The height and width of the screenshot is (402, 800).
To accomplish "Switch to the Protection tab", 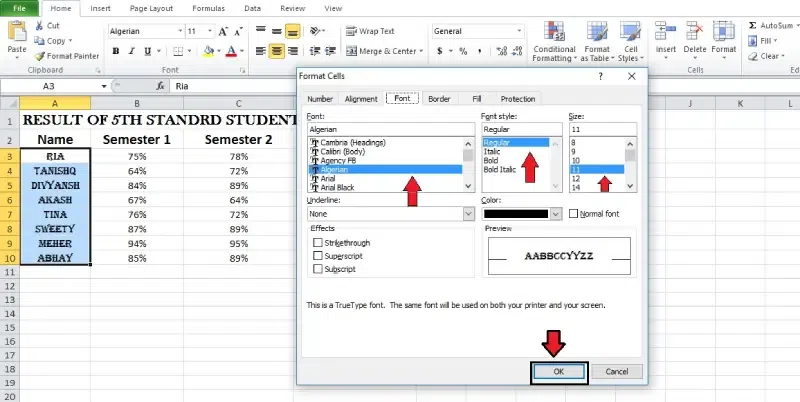I will tap(518, 99).
